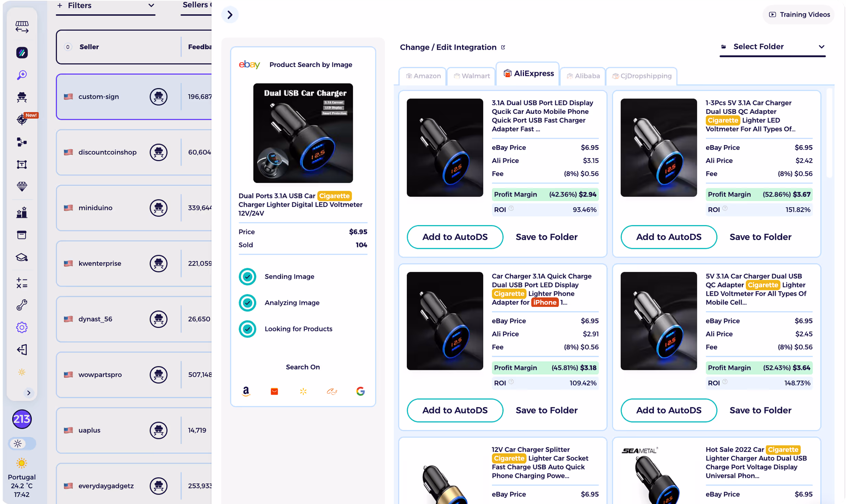Image resolution: width=846 pixels, height=504 pixels.
Task: Open the top-ranking podium icon in sidebar
Action: (x=22, y=212)
